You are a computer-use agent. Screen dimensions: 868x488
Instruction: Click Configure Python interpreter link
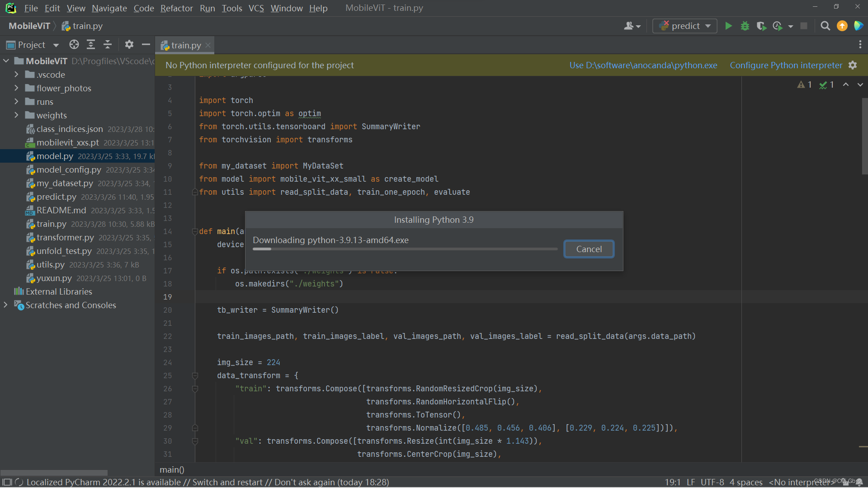click(786, 65)
